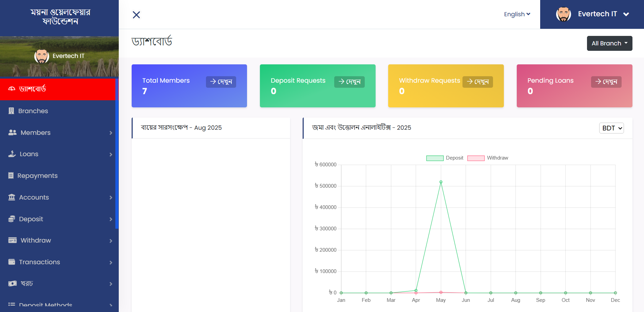Click দেখুন on Total Members card
Viewport: 644px width, 312px height.
(x=221, y=82)
